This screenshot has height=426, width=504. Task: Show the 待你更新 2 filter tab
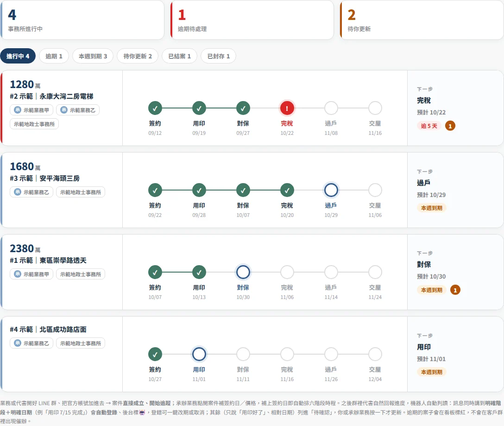pyautogui.click(x=138, y=56)
